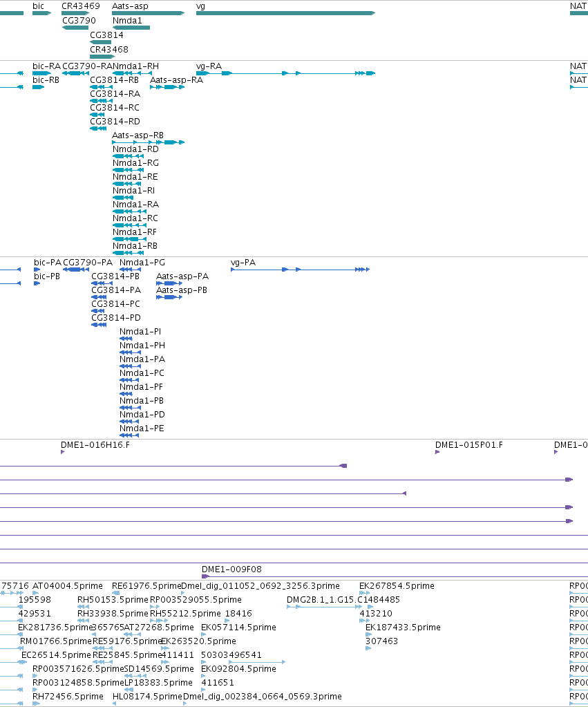
Task: Select transcript Nmda1-RB
Action: click(128, 253)
